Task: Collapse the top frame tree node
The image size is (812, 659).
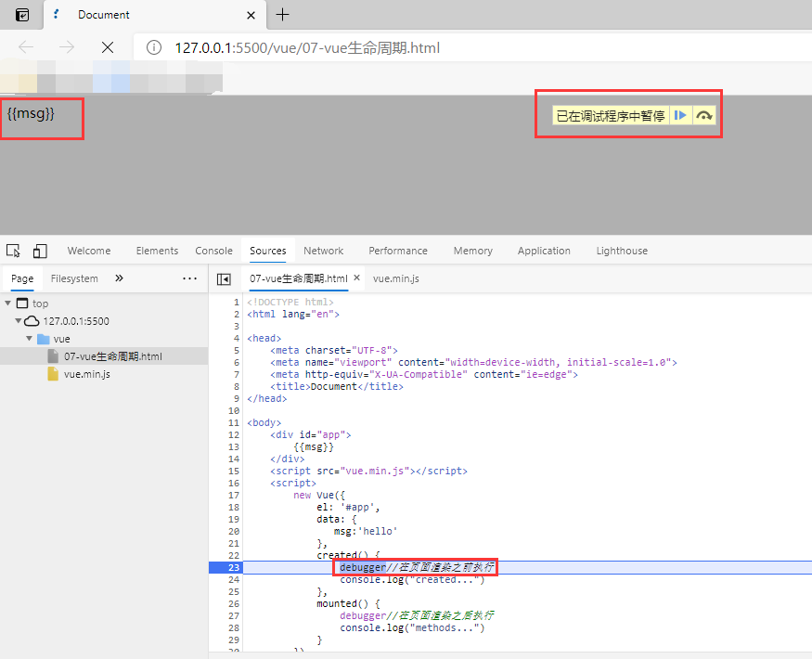Action: pos(7,303)
